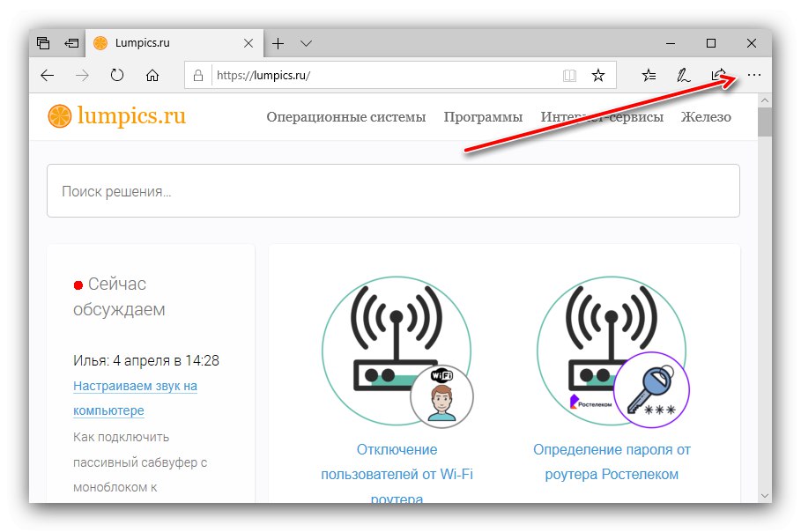Open the Программы menu item

483,116
